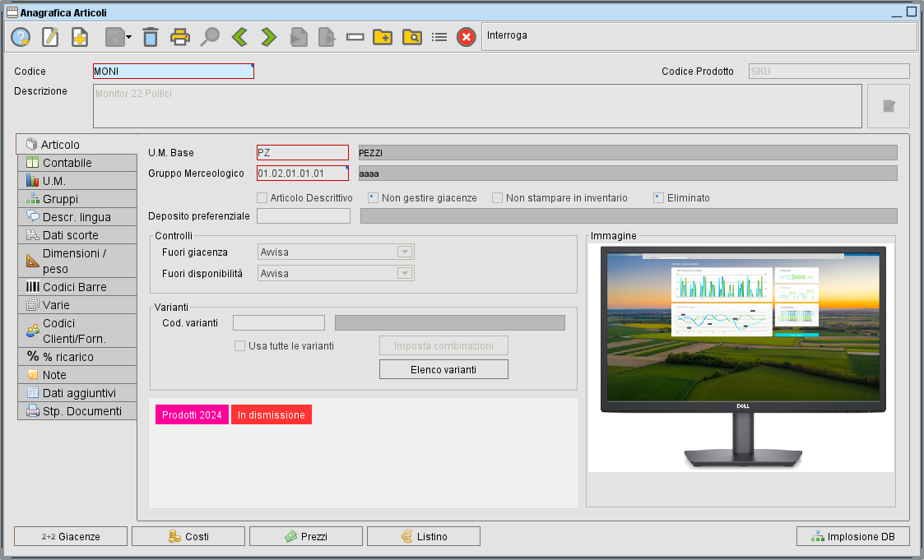Click the folder with magnifier icon
The image size is (924, 560).
click(411, 37)
